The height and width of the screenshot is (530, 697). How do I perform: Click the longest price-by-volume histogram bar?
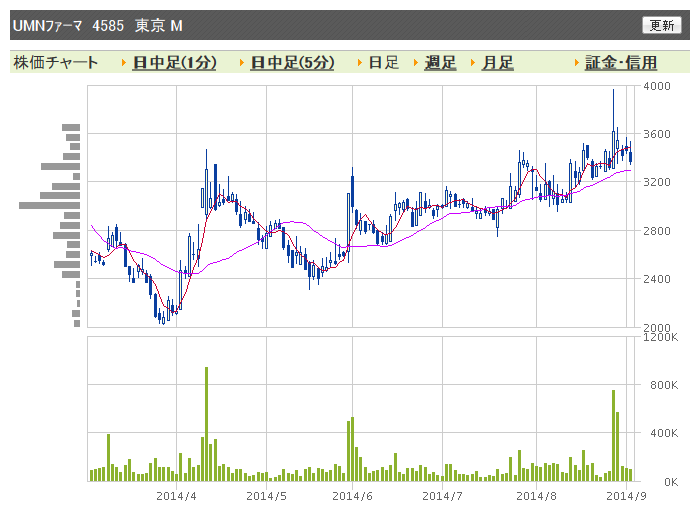(49, 205)
